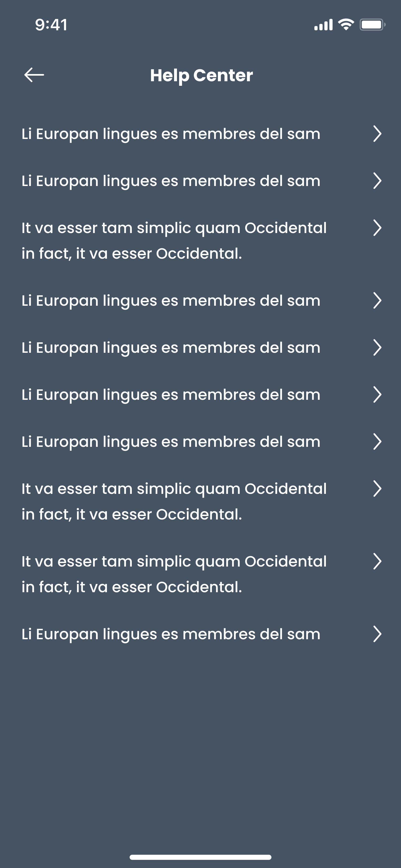
Task: Open the last "Li Europan lingues" topic text
Action: click(171, 634)
